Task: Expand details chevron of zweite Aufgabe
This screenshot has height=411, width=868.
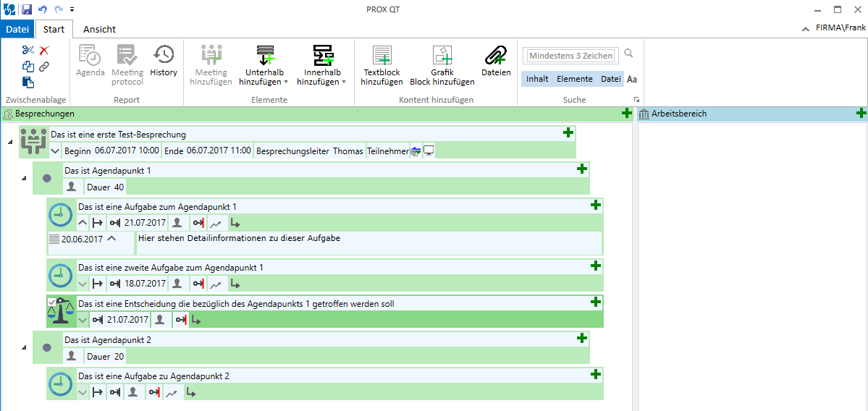Action: pyautogui.click(x=83, y=284)
